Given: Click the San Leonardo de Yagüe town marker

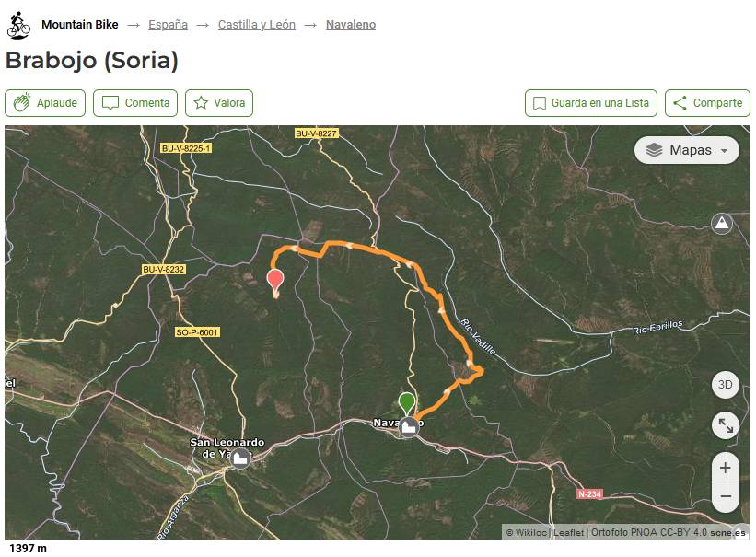Looking at the screenshot, I should click(240, 458).
